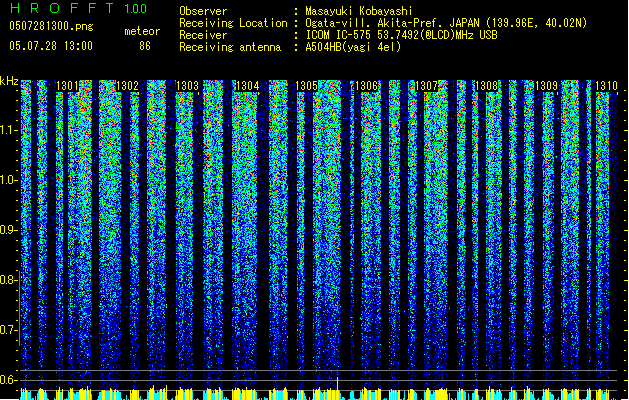
Task: Click the antenna value A504HB(yagi 4el)
Action: coord(353,47)
